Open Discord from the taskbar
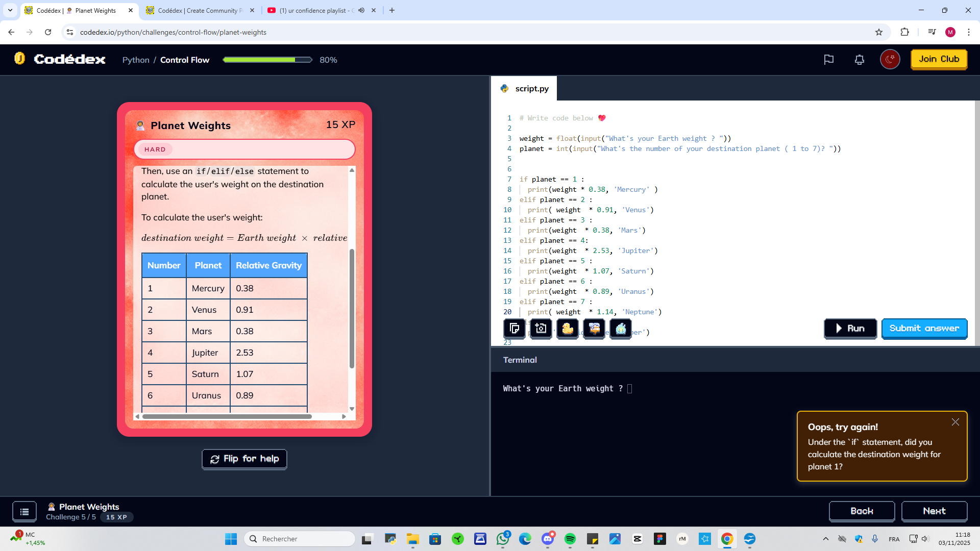980x551 pixels. [548, 539]
